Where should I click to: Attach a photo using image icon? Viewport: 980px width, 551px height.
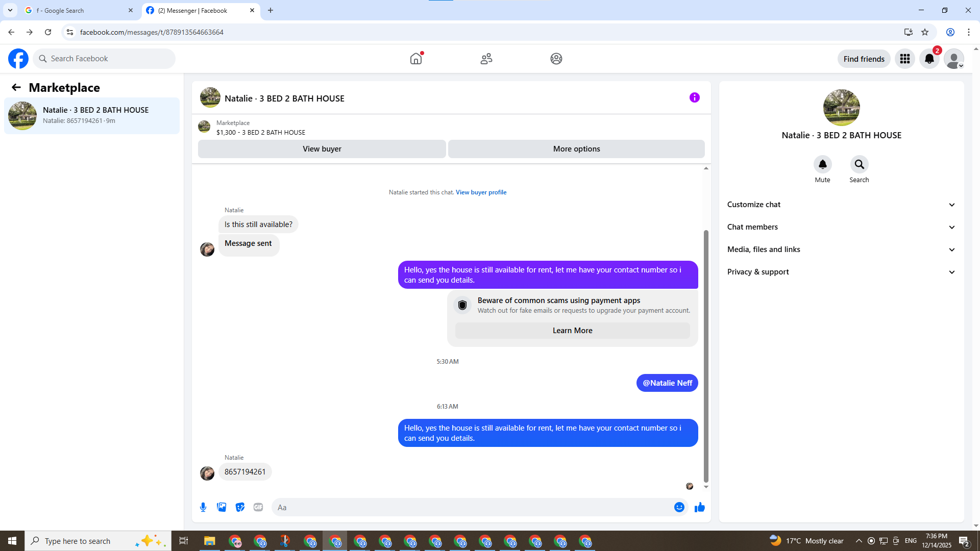coord(222,507)
